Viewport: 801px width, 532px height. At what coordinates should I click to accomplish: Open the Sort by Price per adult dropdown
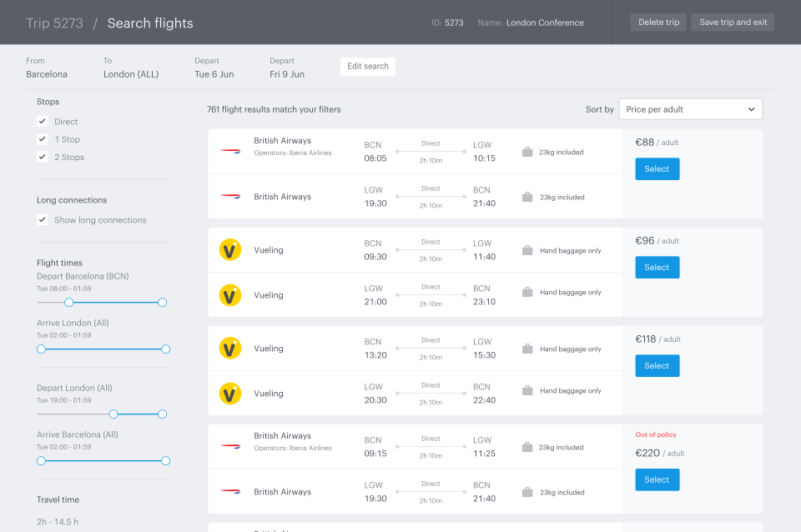tap(691, 109)
